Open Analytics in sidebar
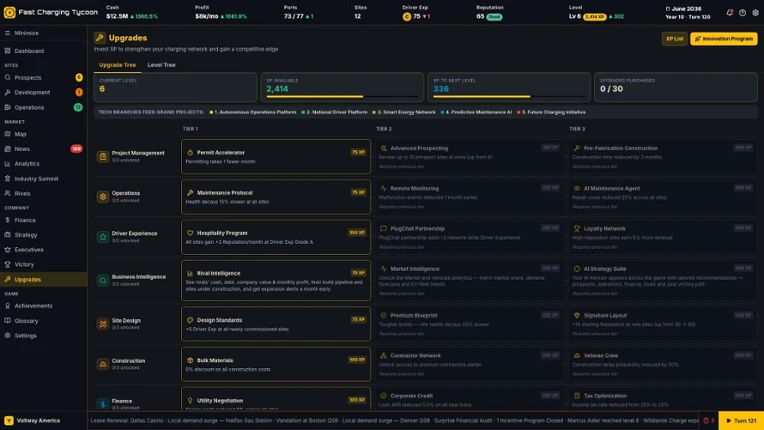This screenshot has width=764, height=430. 43,164
